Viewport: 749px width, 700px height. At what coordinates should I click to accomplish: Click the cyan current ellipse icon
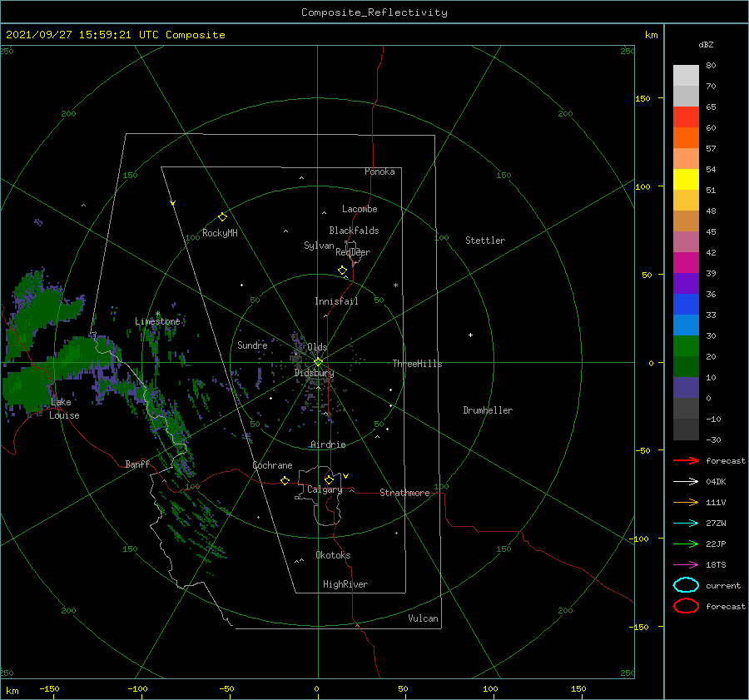pyautogui.click(x=686, y=585)
